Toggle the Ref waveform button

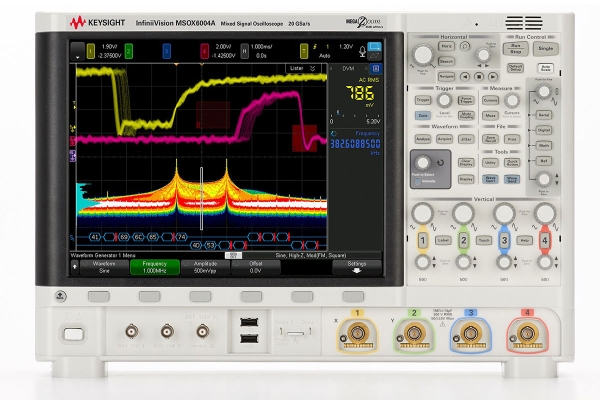point(544,161)
